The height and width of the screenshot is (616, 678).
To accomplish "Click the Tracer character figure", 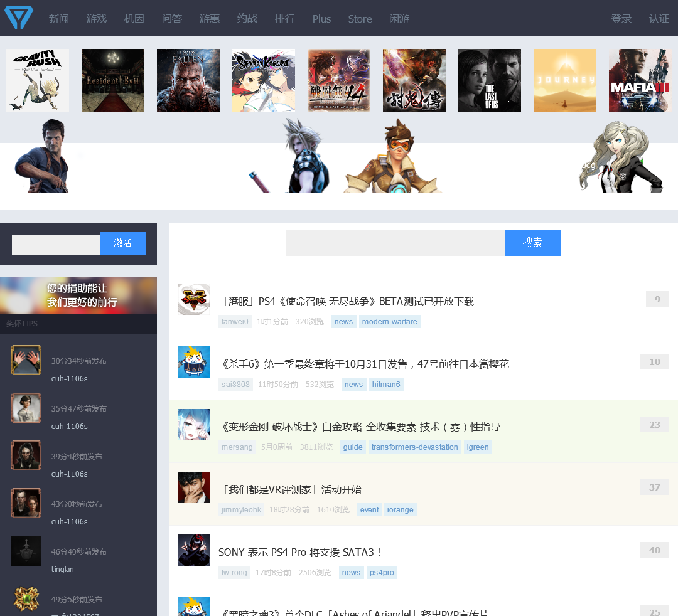I will 392,156.
